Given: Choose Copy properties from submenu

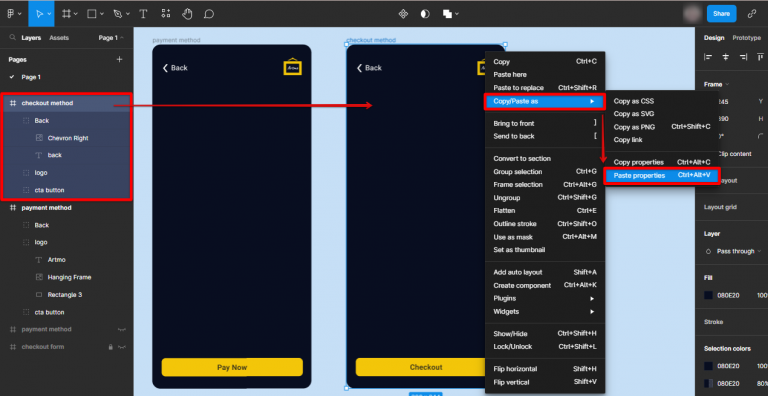Looking at the screenshot, I should (662, 162).
